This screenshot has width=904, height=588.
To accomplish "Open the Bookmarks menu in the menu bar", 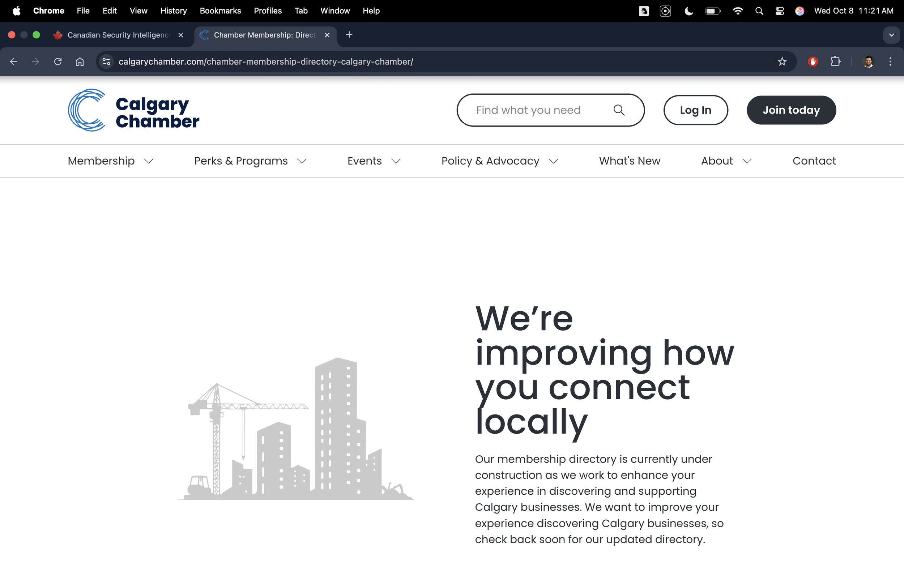I will click(x=220, y=10).
